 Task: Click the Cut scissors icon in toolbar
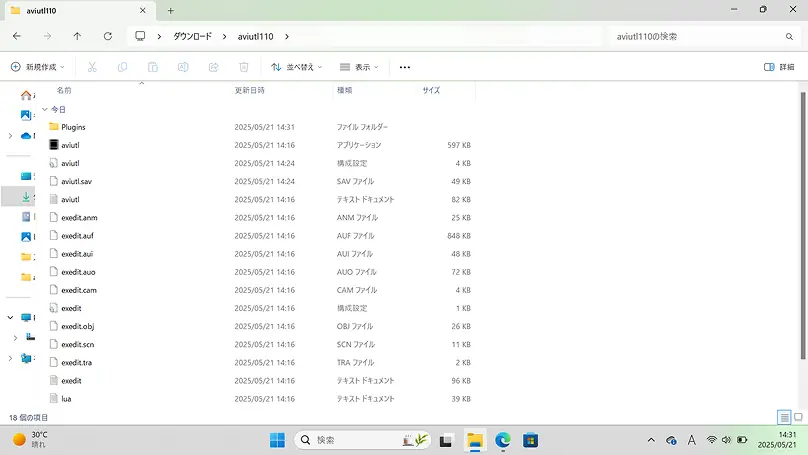point(92,67)
